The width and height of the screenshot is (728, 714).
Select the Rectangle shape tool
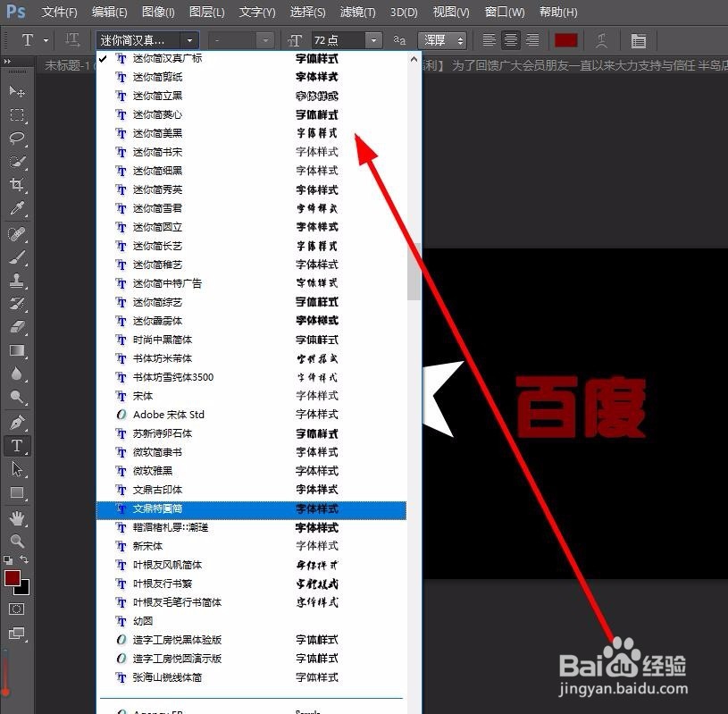point(17,492)
